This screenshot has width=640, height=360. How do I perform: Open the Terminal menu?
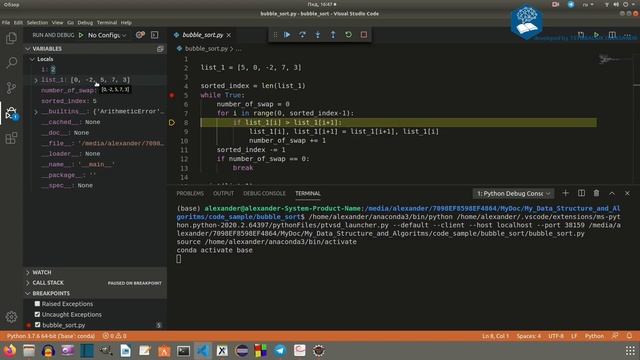tap(107, 22)
